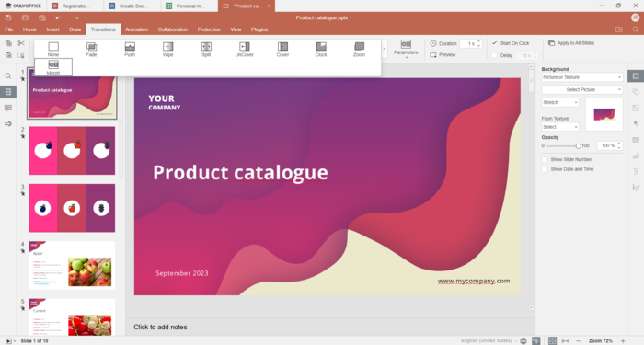Apply the Cover transition

click(282, 50)
